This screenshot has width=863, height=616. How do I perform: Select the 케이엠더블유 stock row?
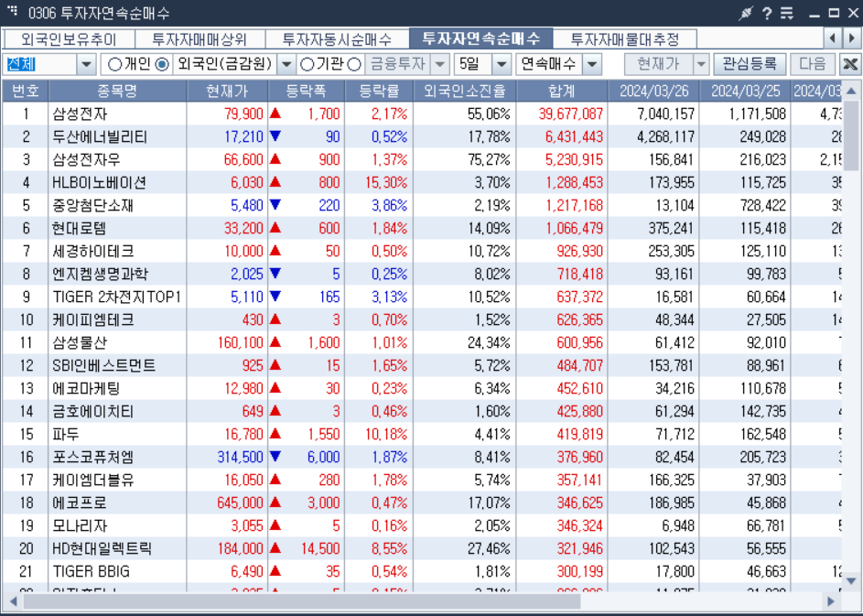click(x=422, y=480)
